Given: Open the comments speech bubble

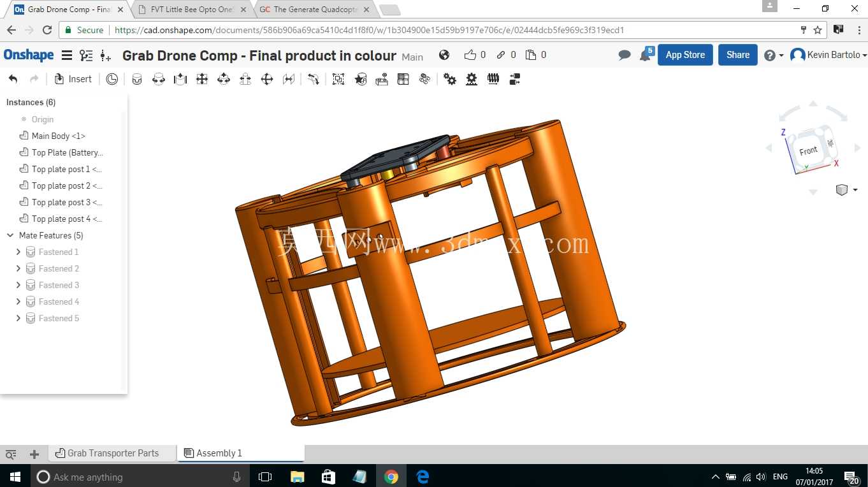Looking at the screenshot, I should (x=625, y=55).
